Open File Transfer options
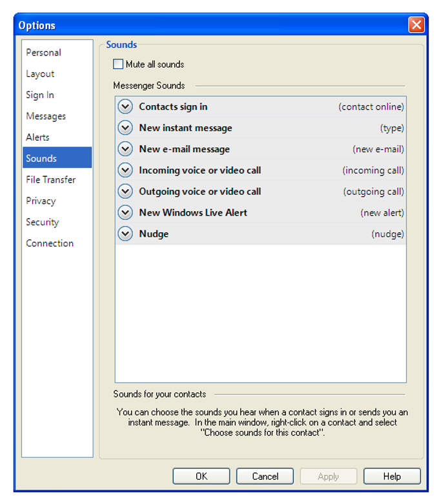Screen dimensions: 439x504 [x=57, y=179]
